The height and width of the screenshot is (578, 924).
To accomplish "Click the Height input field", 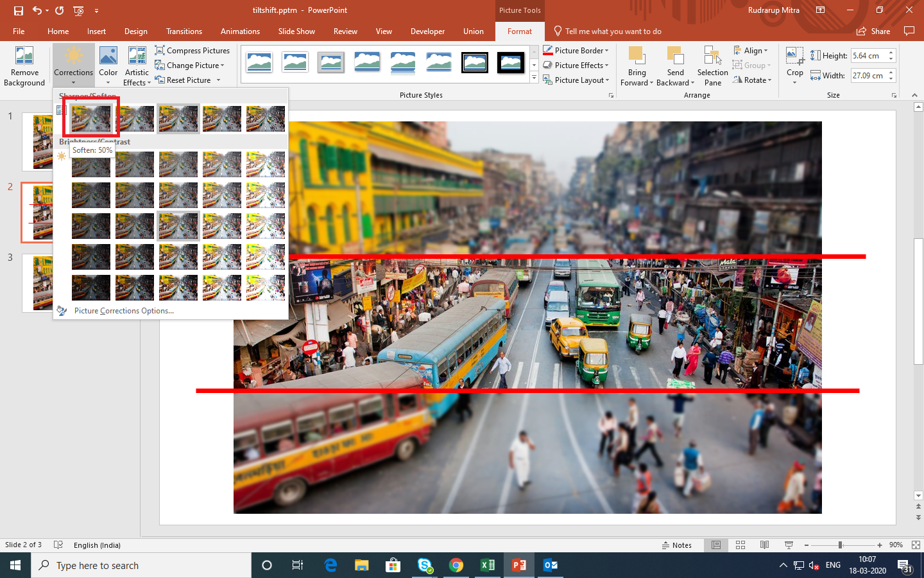I will click(x=869, y=56).
